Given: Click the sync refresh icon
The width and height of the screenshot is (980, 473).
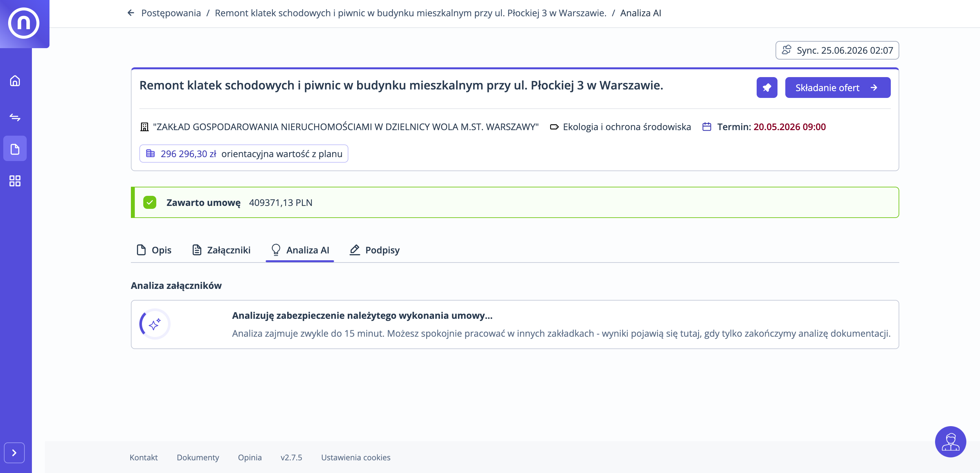Looking at the screenshot, I should click(x=786, y=50).
